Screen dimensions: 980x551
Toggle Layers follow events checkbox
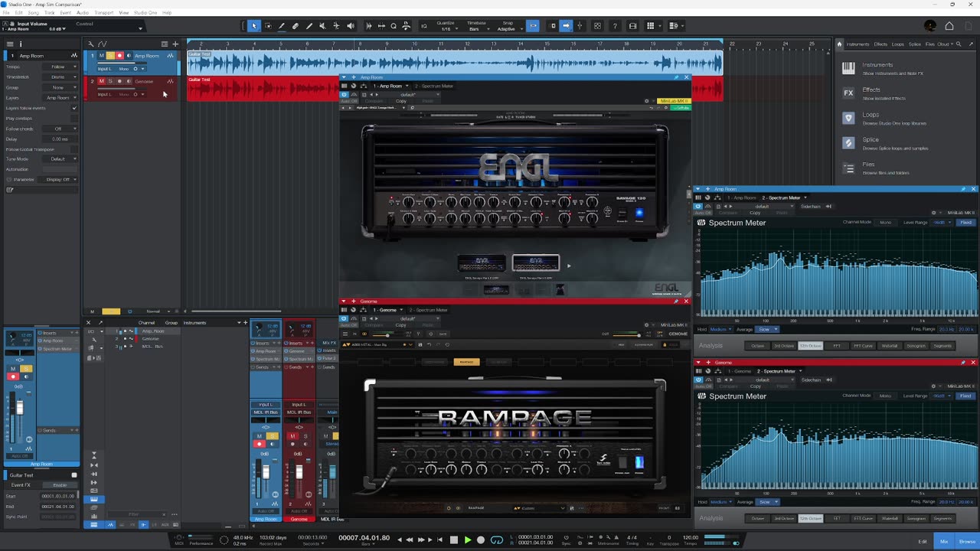(74, 108)
